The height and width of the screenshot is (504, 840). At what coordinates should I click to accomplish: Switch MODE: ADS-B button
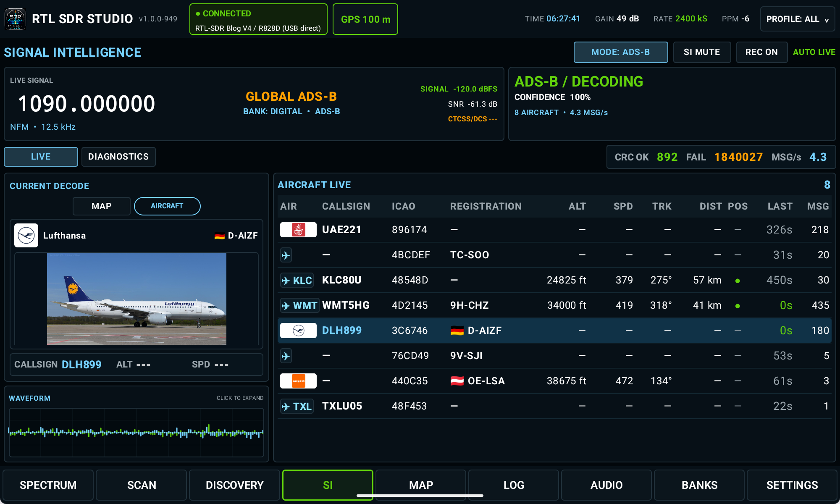click(621, 52)
